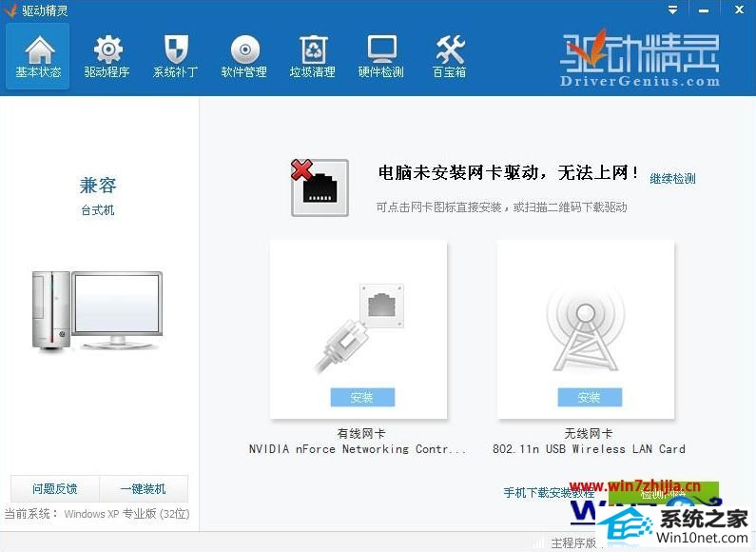The image size is (756, 552).
Task: Click the DriverGenius.com logo
Action: point(640,58)
